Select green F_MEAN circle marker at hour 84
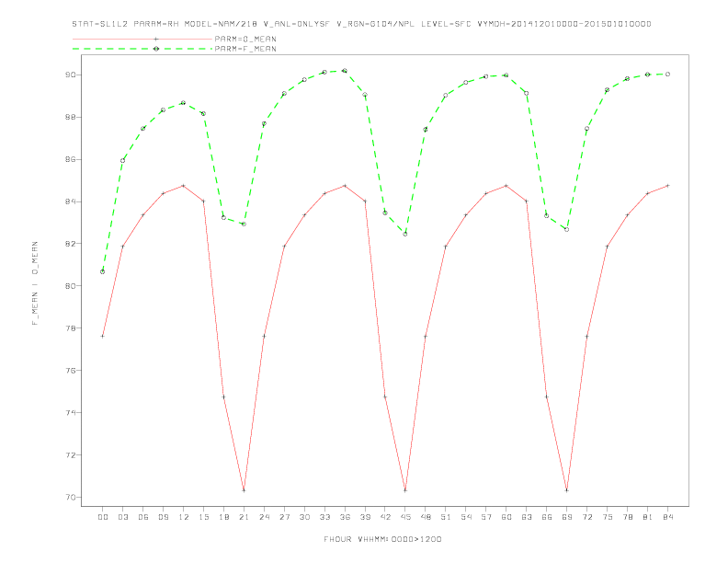This screenshot has width=728, height=563. tap(667, 74)
